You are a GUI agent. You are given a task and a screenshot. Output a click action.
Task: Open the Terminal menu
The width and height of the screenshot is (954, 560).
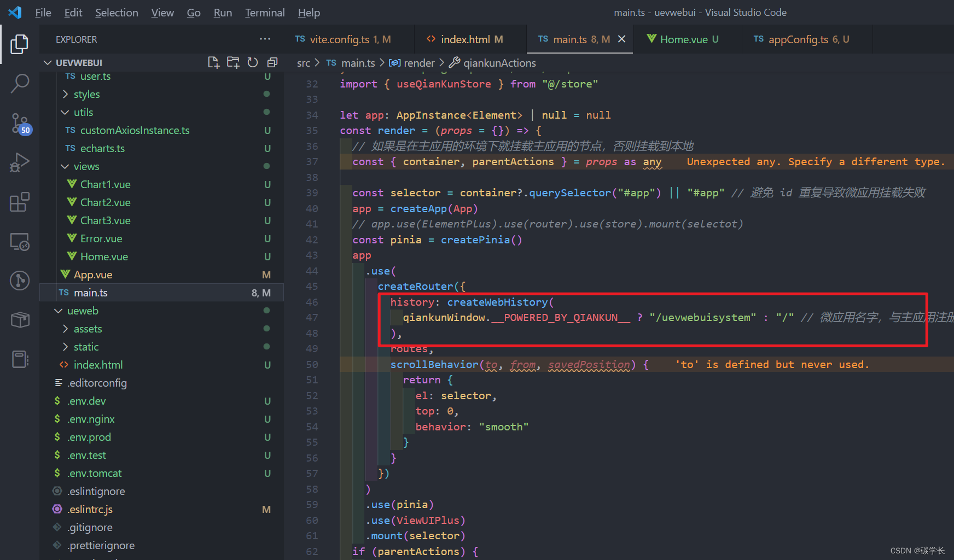265,13
